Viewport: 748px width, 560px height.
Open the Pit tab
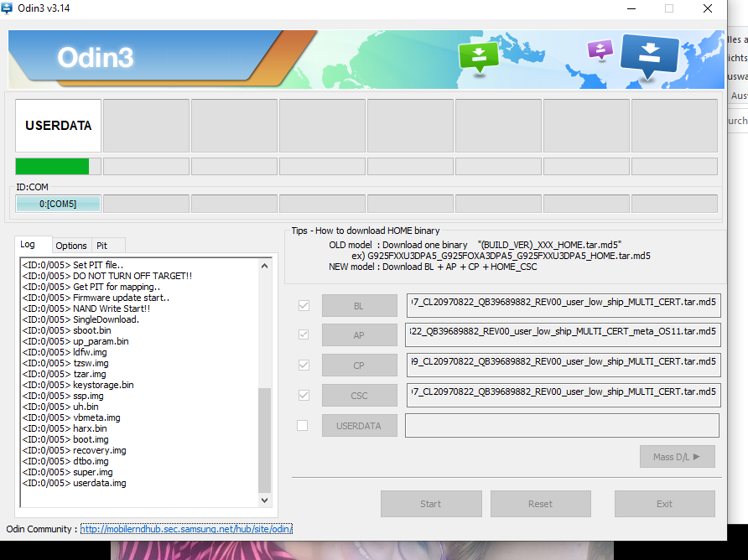pos(108,245)
